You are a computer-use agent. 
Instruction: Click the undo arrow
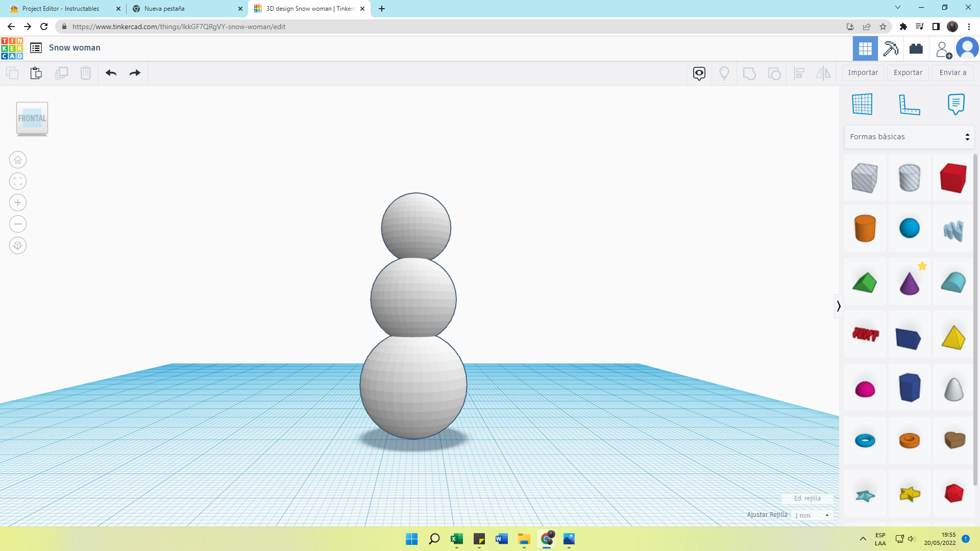pyautogui.click(x=111, y=73)
